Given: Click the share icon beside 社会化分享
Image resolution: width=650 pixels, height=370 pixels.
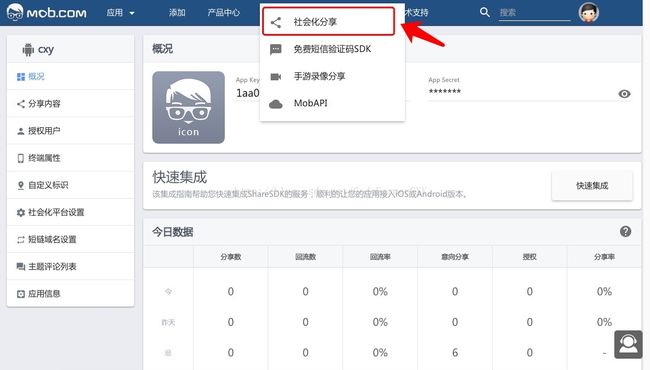Looking at the screenshot, I should [276, 22].
